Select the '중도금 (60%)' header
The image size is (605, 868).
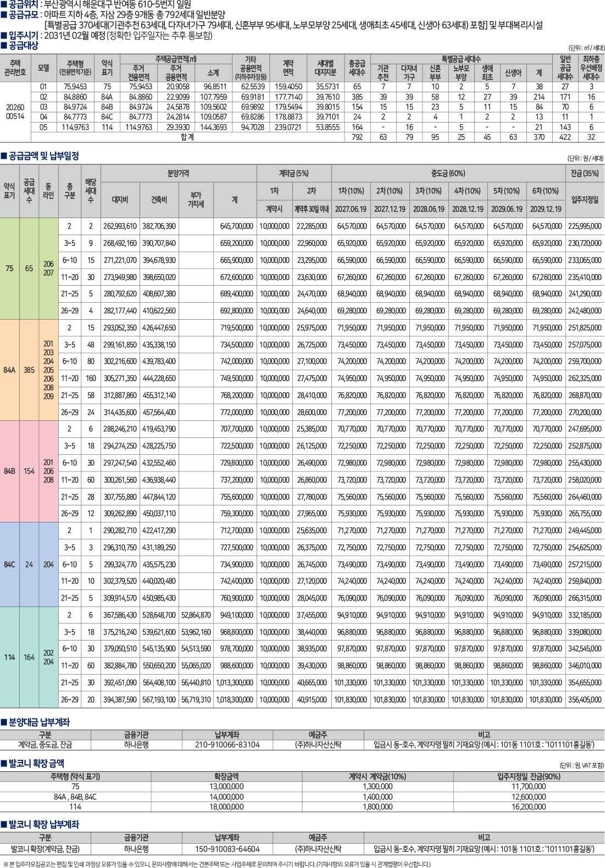(448, 173)
